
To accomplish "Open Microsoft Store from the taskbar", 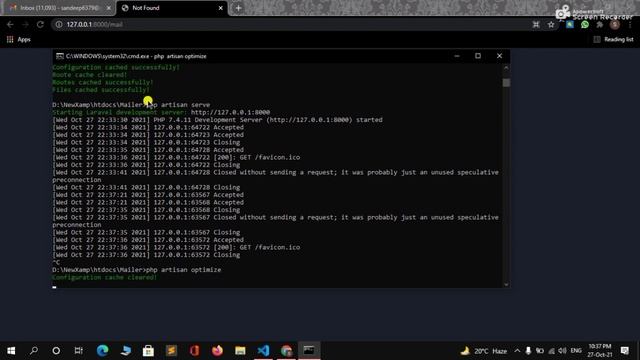I will click(x=148, y=351).
